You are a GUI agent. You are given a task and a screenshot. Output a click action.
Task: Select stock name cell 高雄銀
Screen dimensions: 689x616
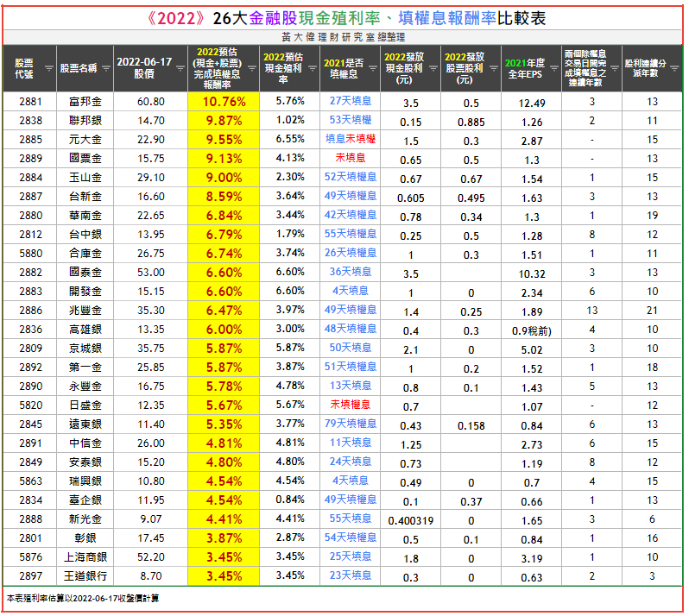click(85, 330)
